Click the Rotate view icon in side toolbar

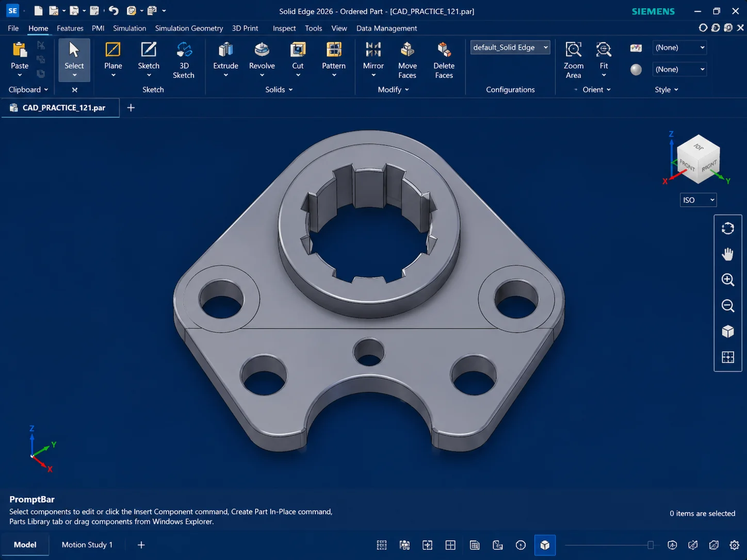pyautogui.click(x=728, y=228)
